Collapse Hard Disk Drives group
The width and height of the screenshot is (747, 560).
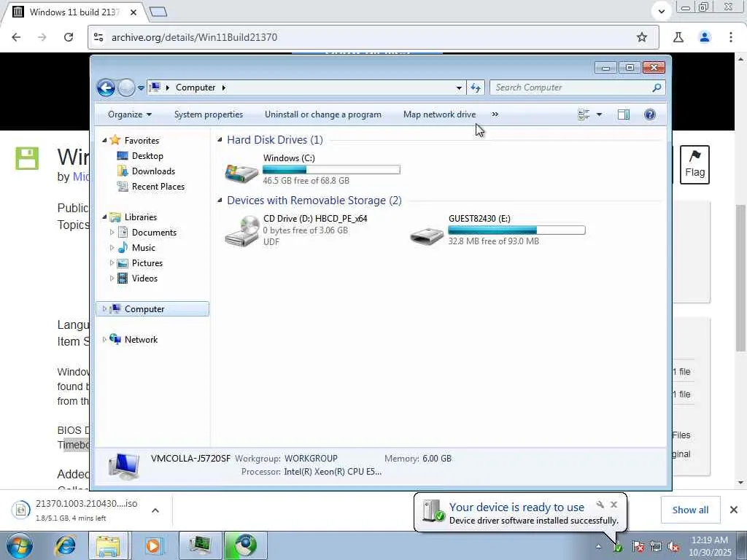tap(220, 139)
